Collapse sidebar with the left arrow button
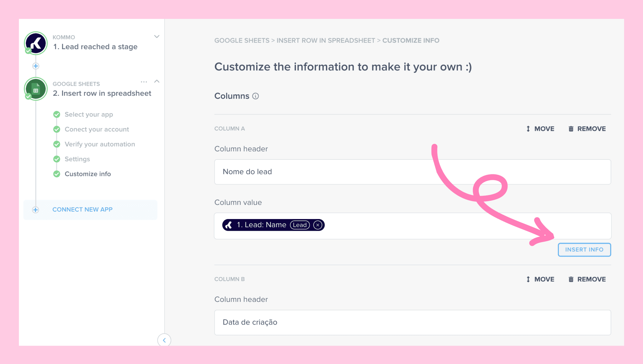Viewport: 643px width, 364px height. 164,340
